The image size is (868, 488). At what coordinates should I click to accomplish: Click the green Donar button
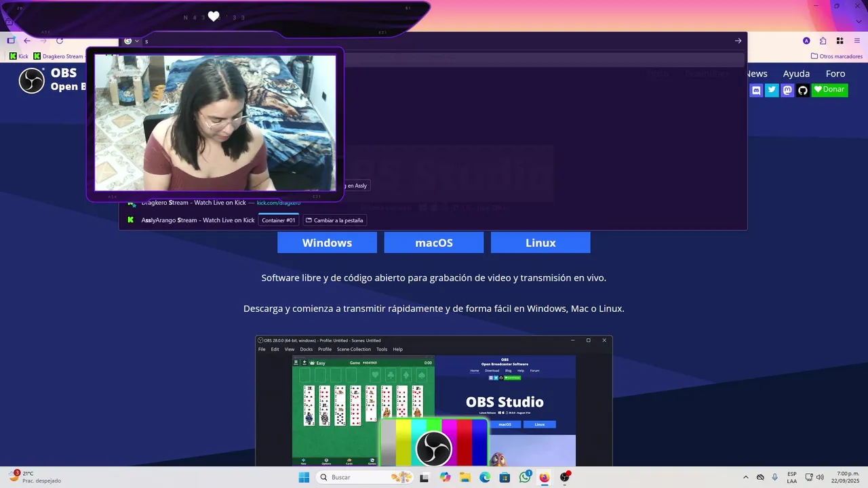(829, 89)
